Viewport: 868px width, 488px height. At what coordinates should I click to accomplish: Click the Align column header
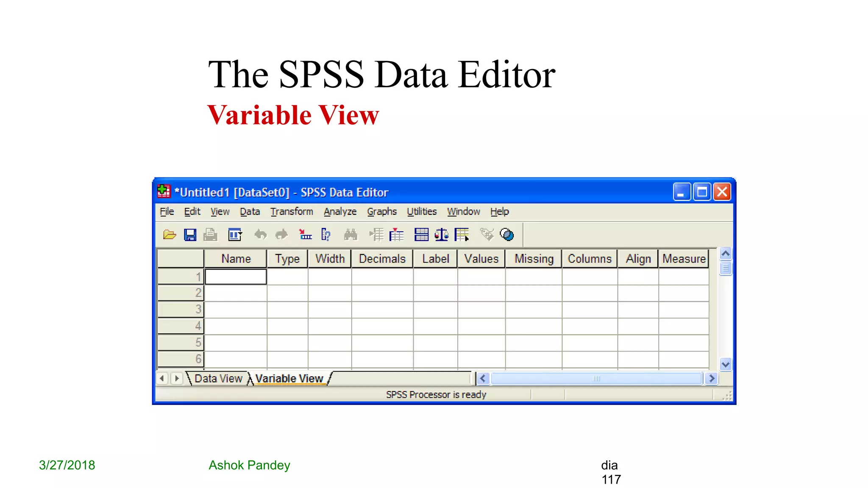click(x=638, y=259)
